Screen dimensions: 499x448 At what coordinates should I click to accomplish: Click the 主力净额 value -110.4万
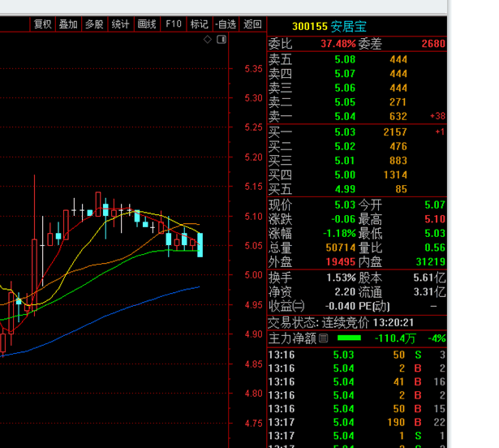tap(395, 338)
